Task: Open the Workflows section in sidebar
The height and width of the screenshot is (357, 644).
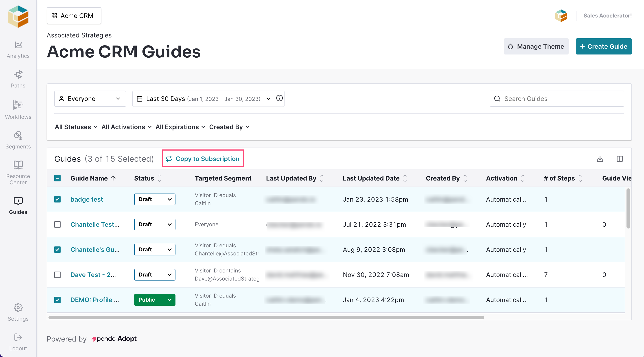Action: [x=18, y=110]
